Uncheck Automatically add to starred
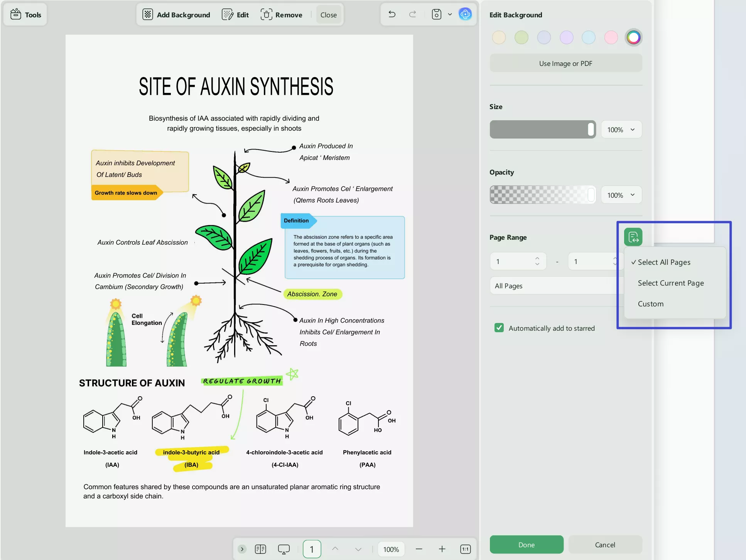Viewport: 746px width, 560px height. point(499,328)
